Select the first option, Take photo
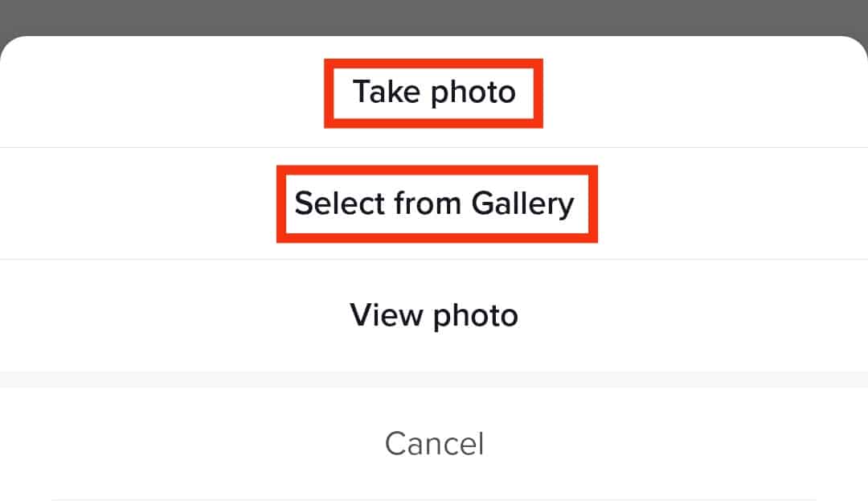This screenshot has height=501, width=868. click(434, 92)
